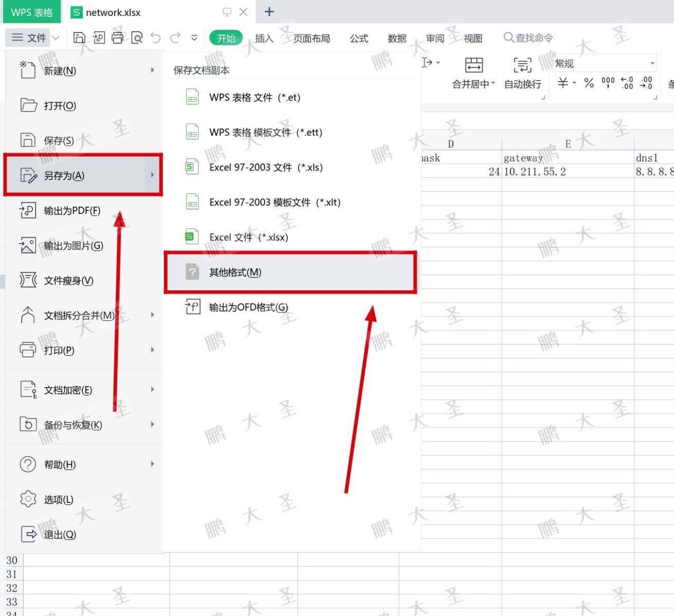
Task: Click the currency ¥ format icon
Action: (x=563, y=83)
